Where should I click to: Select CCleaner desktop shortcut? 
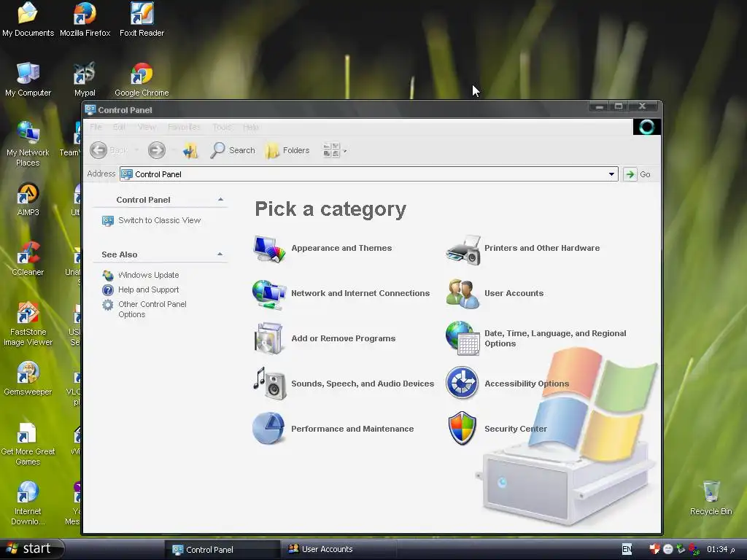28,259
